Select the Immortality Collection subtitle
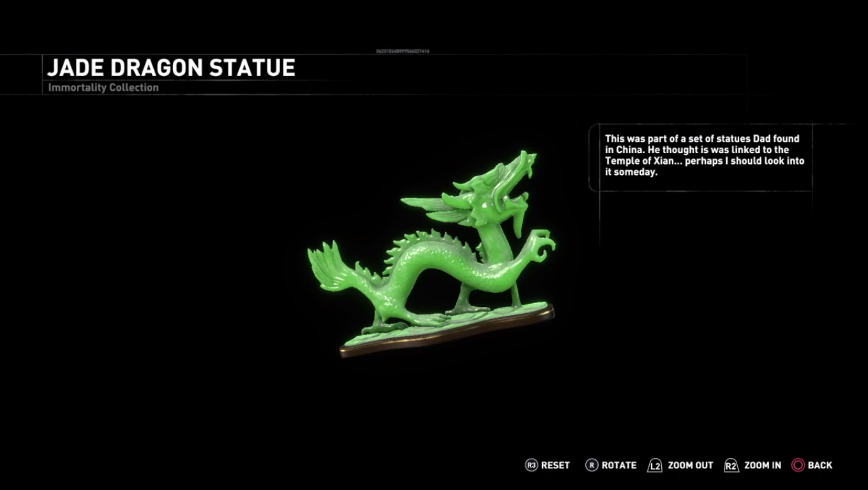 pyautogui.click(x=103, y=87)
